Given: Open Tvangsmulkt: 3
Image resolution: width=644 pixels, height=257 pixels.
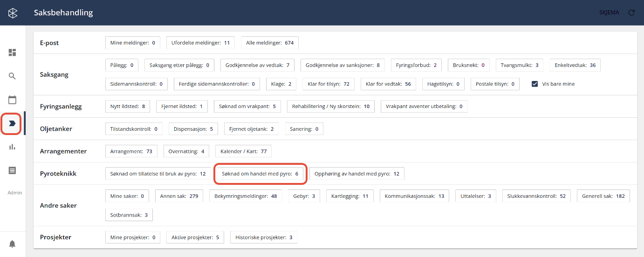Looking at the screenshot, I should pyautogui.click(x=520, y=65).
